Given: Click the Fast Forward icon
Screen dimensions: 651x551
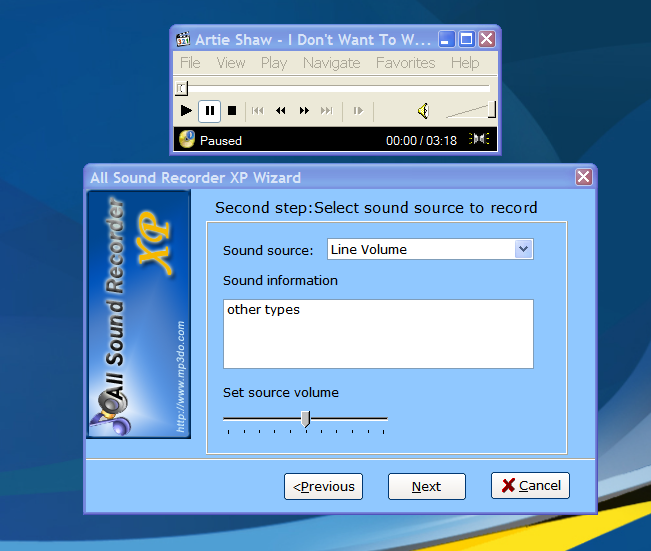Looking at the screenshot, I should [304, 111].
